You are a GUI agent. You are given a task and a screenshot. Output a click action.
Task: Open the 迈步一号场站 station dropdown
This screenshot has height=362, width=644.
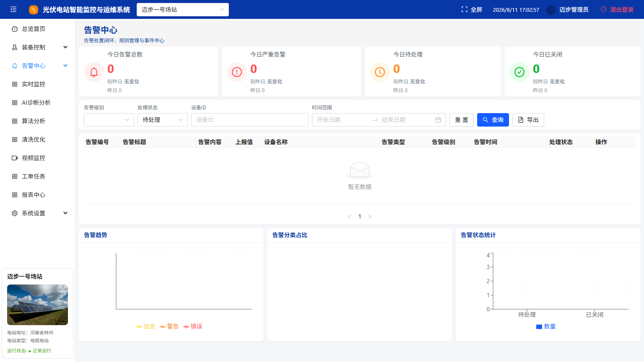click(183, 10)
